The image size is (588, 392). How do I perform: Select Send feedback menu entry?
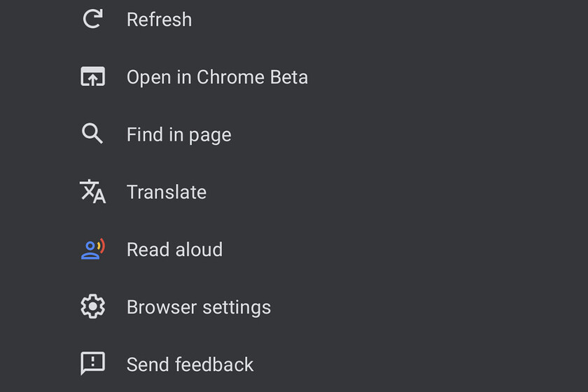pos(294,364)
